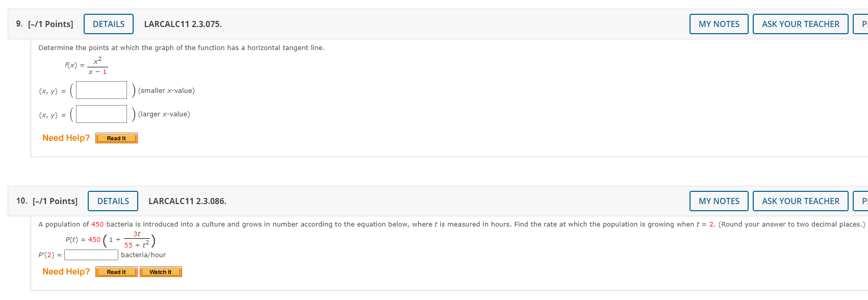
Task: Click Watch It under question 10
Action: [x=161, y=271]
